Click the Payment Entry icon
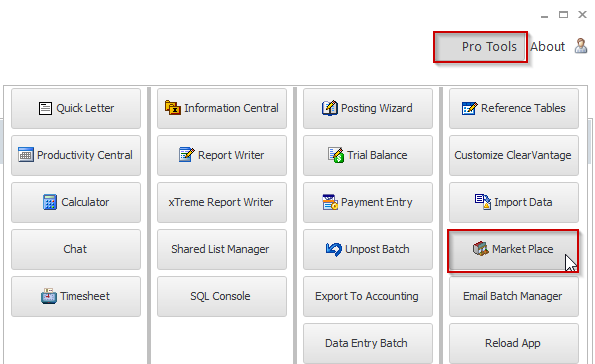Screen dimensions: 595x364 pyautogui.click(x=330, y=202)
